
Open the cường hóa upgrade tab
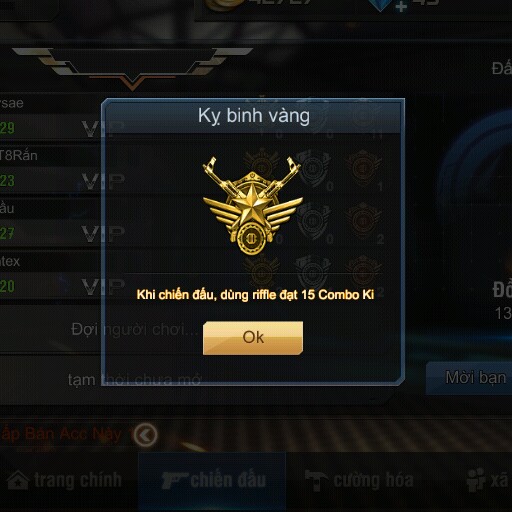point(359,480)
